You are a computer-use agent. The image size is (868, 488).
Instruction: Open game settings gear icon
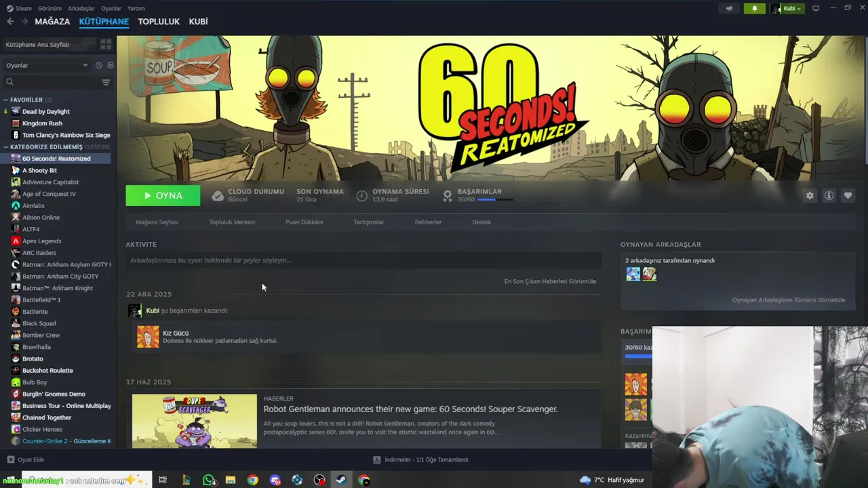pyautogui.click(x=810, y=195)
